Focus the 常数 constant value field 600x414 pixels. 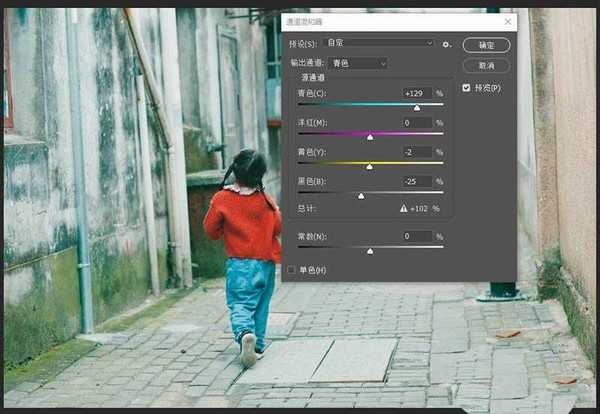tap(415, 236)
